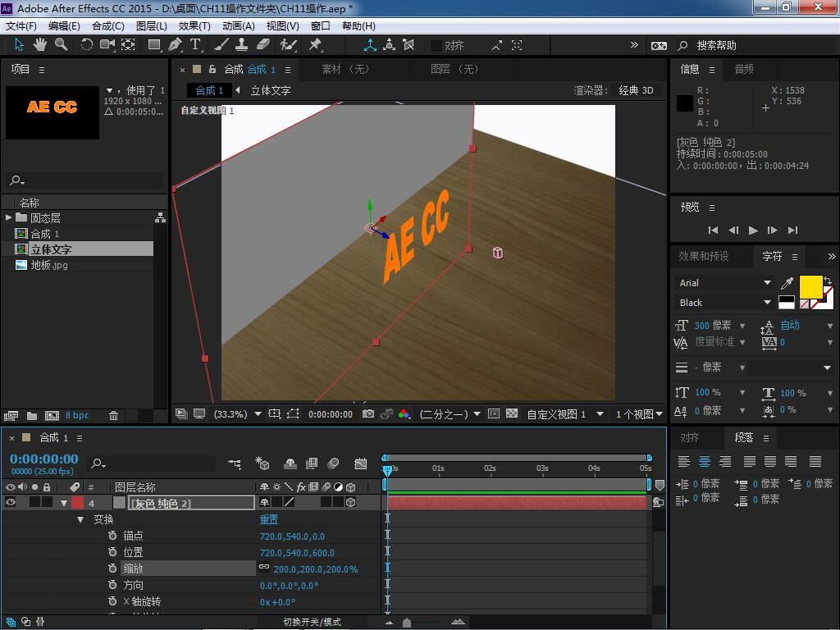Center-align the paragraph text
The width and height of the screenshot is (840, 630).
pyautogui.click(x=705, y=461)
